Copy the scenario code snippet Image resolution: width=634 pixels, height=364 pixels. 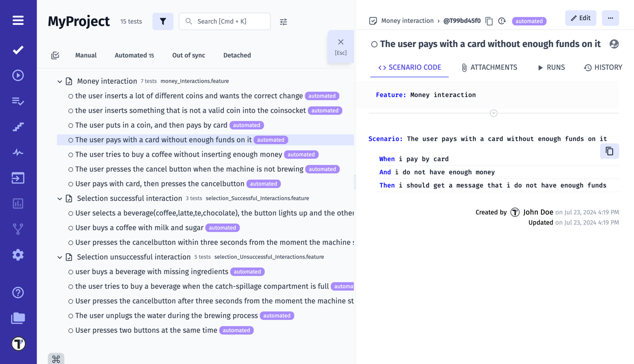pyautogui.click(x=609, y=151)
